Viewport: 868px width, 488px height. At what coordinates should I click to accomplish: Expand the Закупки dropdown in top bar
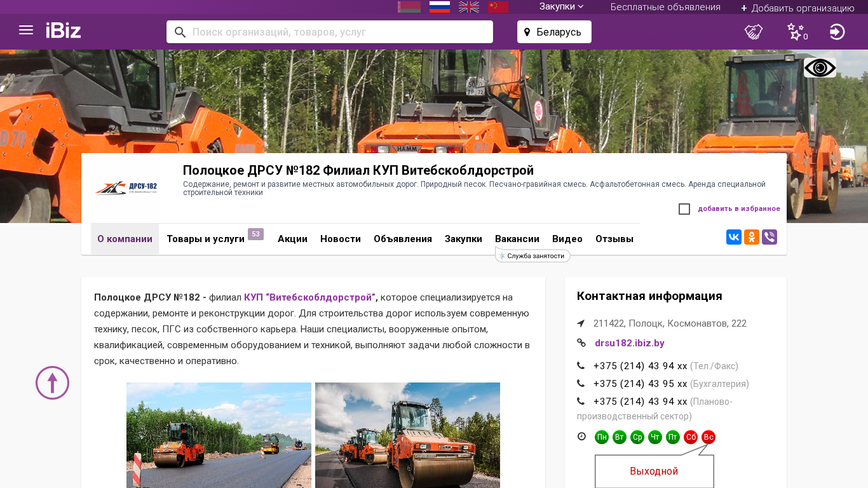(x=562, y=7)
